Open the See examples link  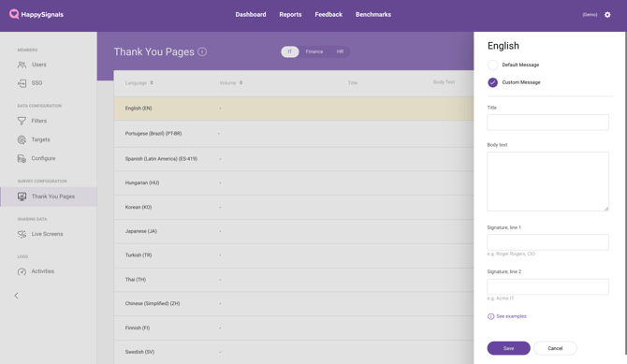(x=512, y=316)
